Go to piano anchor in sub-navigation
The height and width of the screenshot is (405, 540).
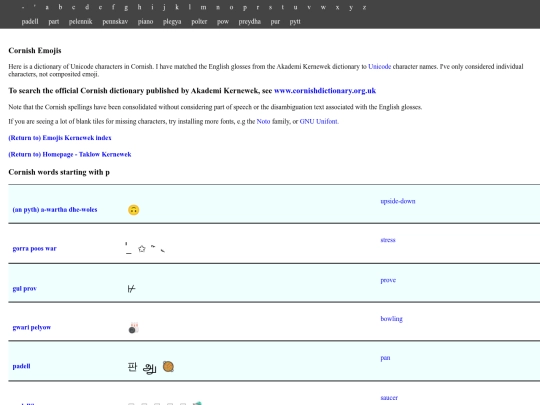(145, 22)
